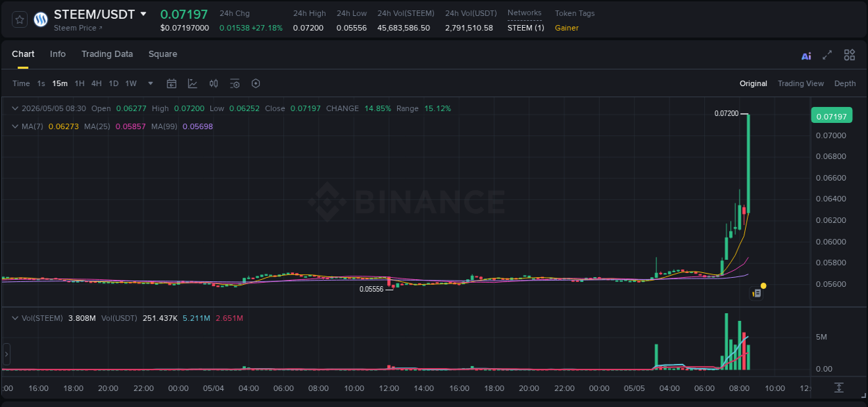The height and width of the screenshot is (407, 868).
Task: Expand chart to fullscreen
Action: pos(827,55)
